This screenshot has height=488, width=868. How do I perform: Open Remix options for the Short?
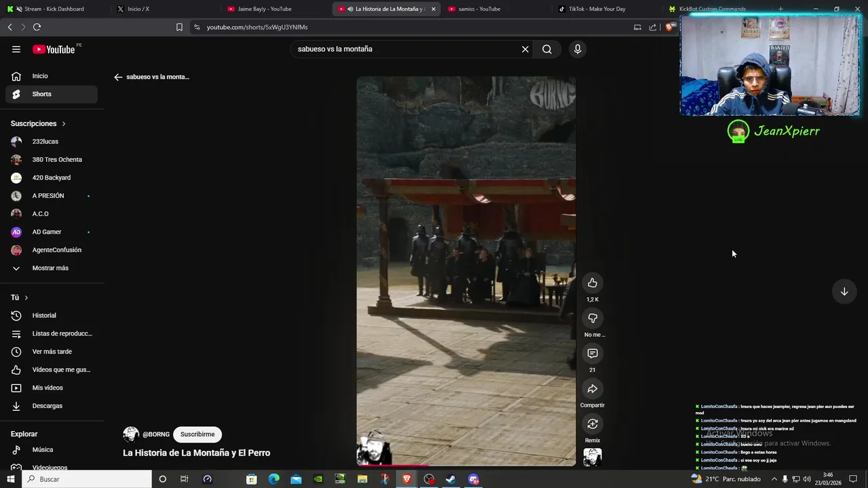pyautogui.click(x=592, y=424)
